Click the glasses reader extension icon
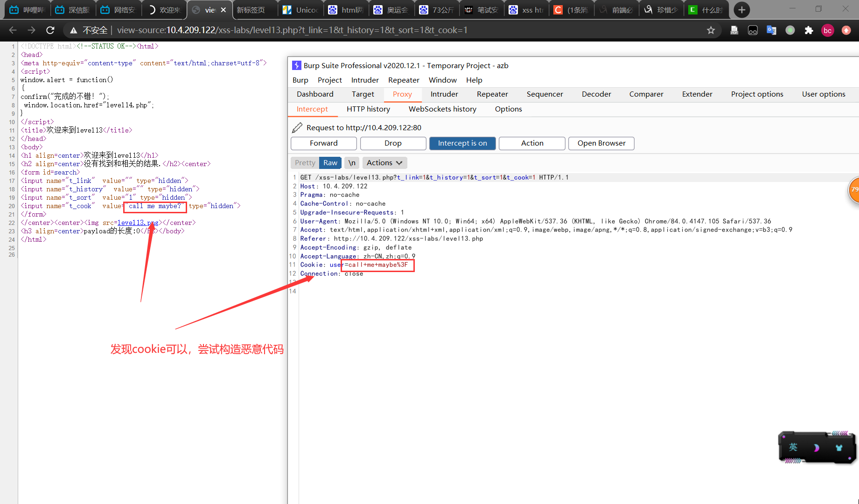Image resolution: width=859 pixels, height=504 pixels. click(753, 30)
